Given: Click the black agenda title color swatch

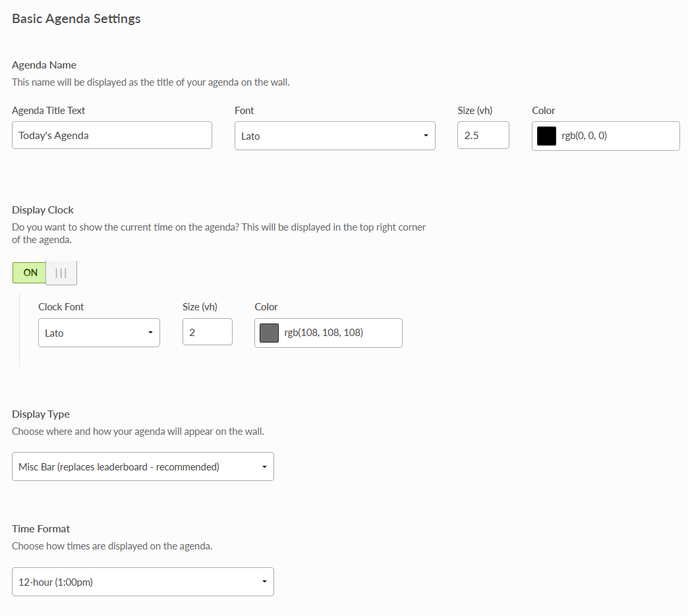Looking at the screenshot, I should 545,136.
